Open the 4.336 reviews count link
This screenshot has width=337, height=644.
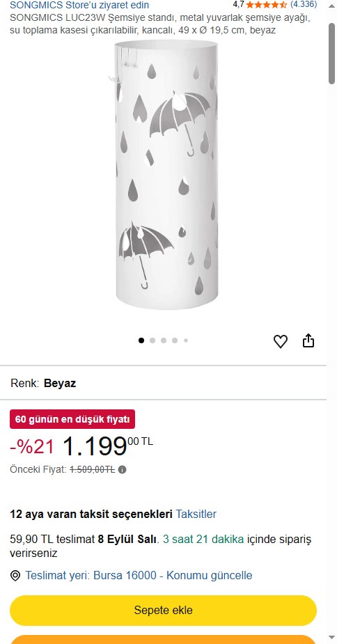click(304, 4)
